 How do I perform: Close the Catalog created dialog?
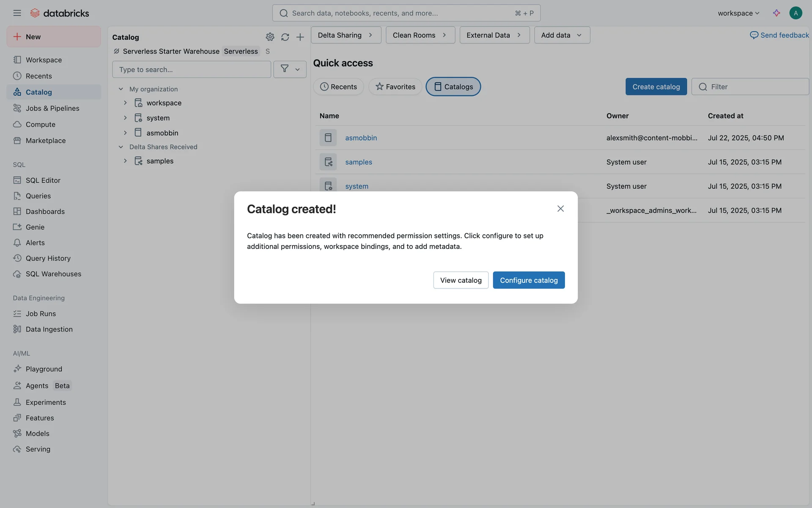click(560, 209)
